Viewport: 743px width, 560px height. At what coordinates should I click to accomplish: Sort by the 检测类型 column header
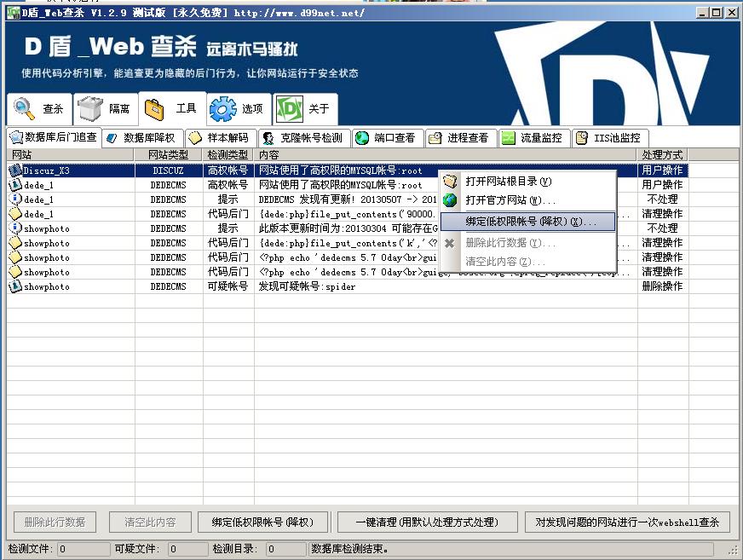click(x=228, y=154)
